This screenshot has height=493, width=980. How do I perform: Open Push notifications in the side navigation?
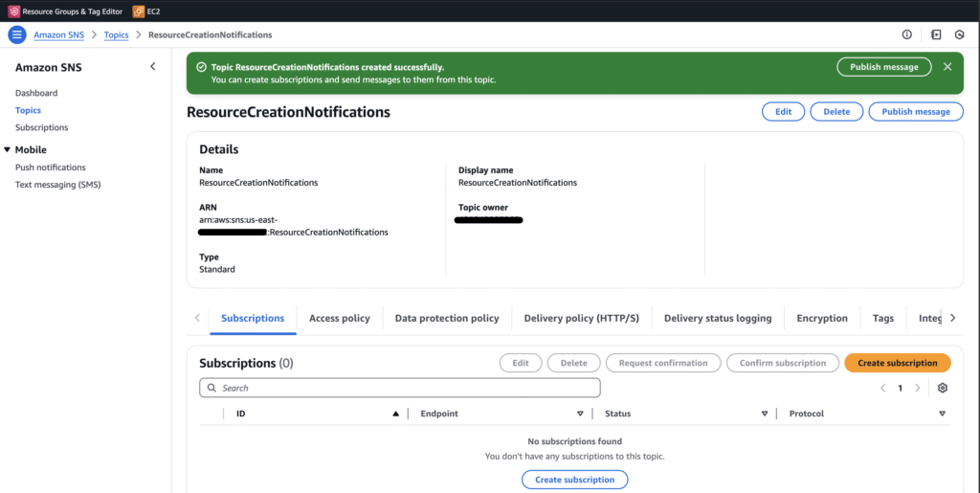(51, 168)
